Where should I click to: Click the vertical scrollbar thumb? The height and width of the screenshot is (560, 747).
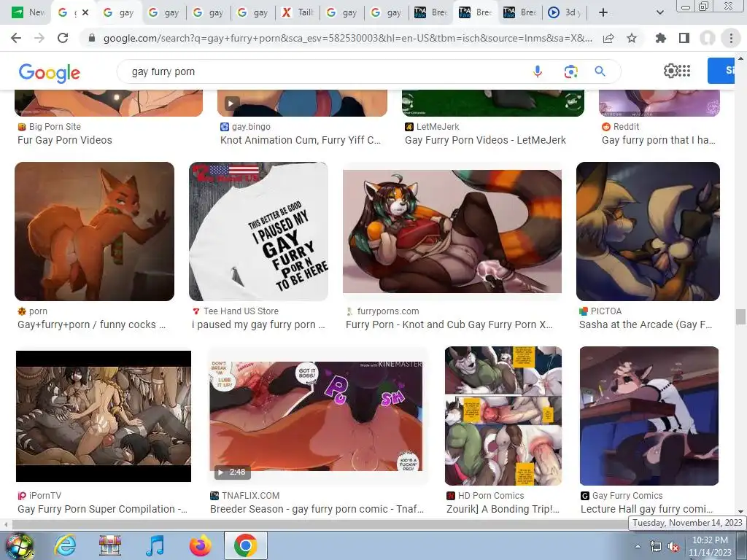coord(740,316)
